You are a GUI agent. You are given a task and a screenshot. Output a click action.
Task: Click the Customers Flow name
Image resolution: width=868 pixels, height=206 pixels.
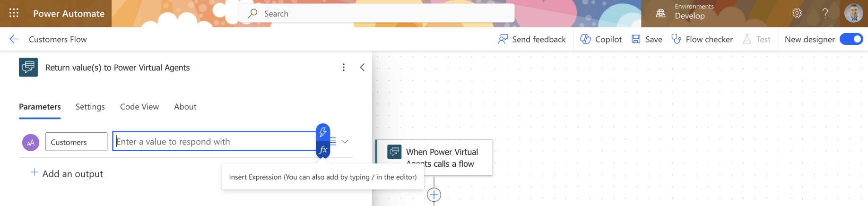58,39
